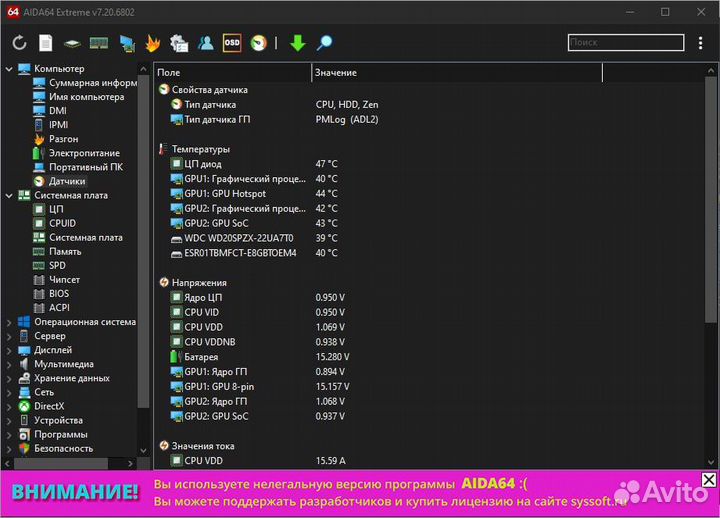Select Электропитание in the tree
The image size is (720, 518).
84,153
